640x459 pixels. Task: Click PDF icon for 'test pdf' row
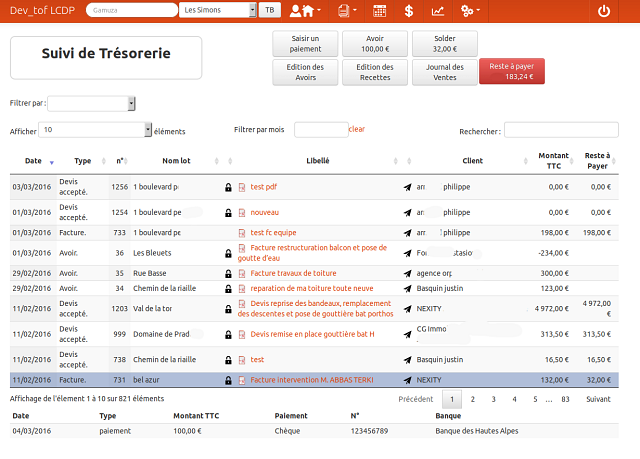242,187
